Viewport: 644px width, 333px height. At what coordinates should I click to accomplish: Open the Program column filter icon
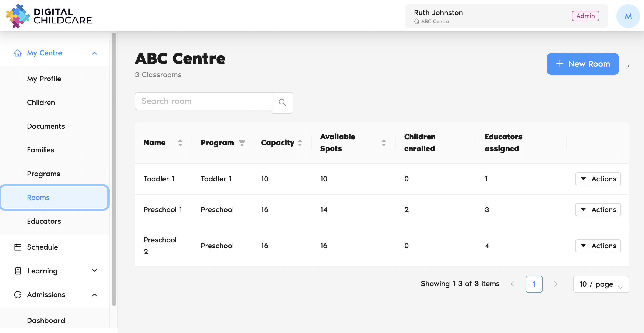click(242, 142)
